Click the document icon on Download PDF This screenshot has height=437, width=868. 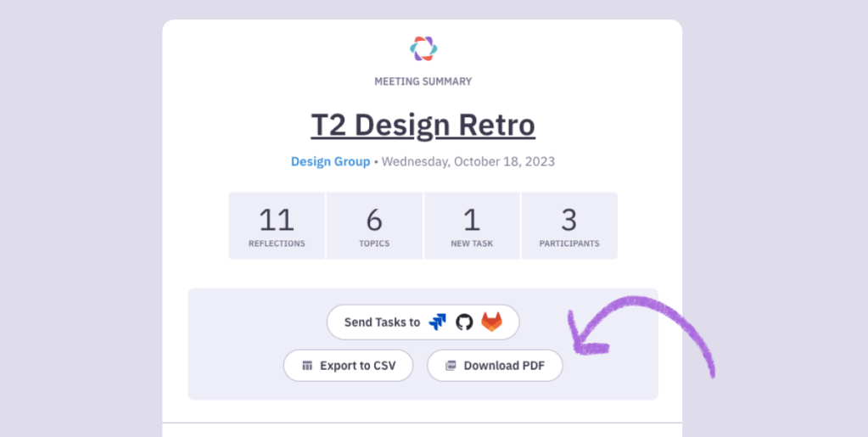451,366
